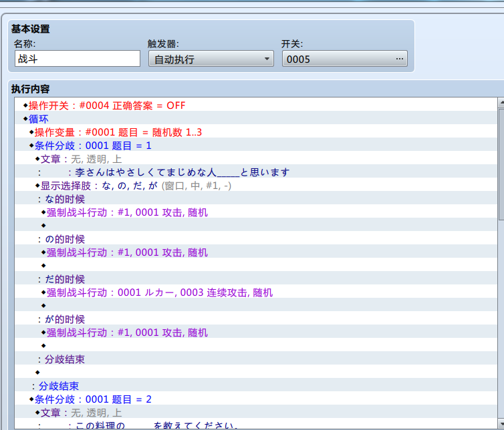The height and width of the screenshot is (430, 504).
Task: Click the scrollbar down arrow of the command list
Action: [x=501, y=423]
